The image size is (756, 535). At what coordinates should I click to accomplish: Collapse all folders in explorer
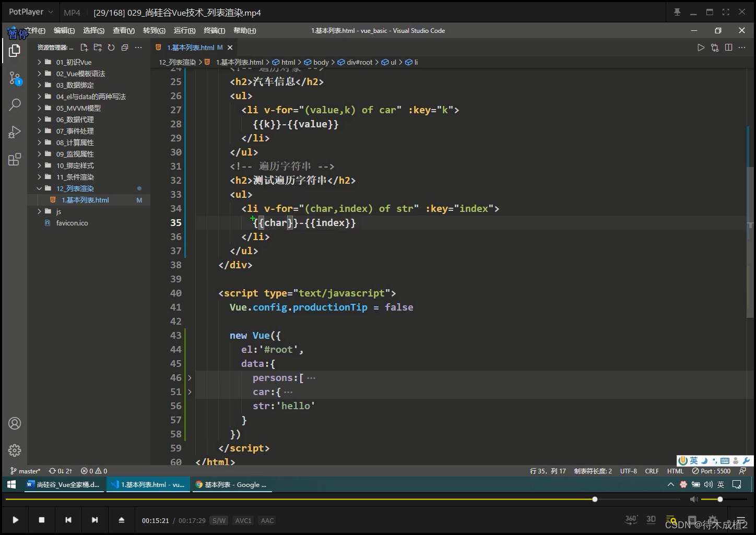[x=125, y=47]
